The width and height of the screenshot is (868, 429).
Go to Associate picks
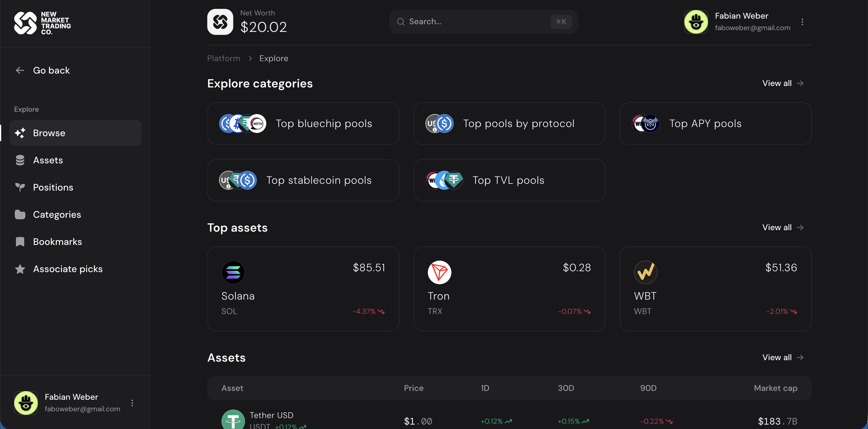click(67, 269)
